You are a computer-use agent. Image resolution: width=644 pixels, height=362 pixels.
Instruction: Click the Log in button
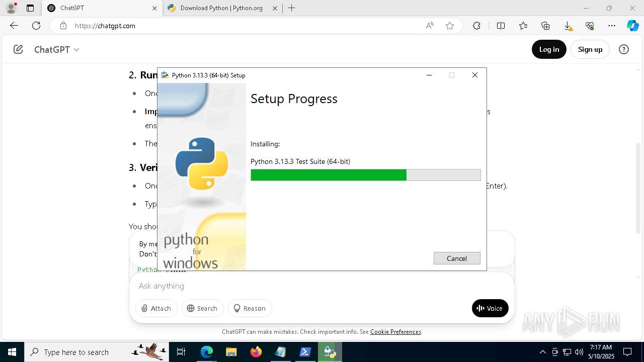549,49
